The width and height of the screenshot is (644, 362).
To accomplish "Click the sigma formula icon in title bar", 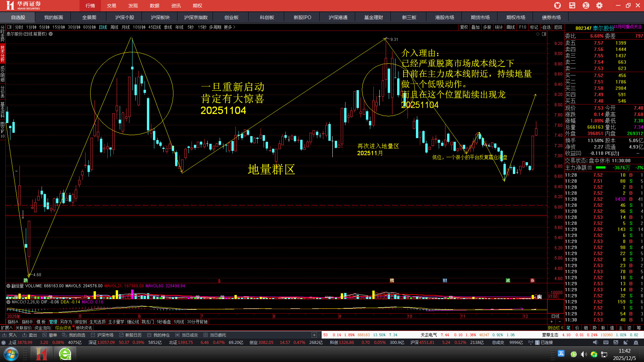I will pos(586,5).
